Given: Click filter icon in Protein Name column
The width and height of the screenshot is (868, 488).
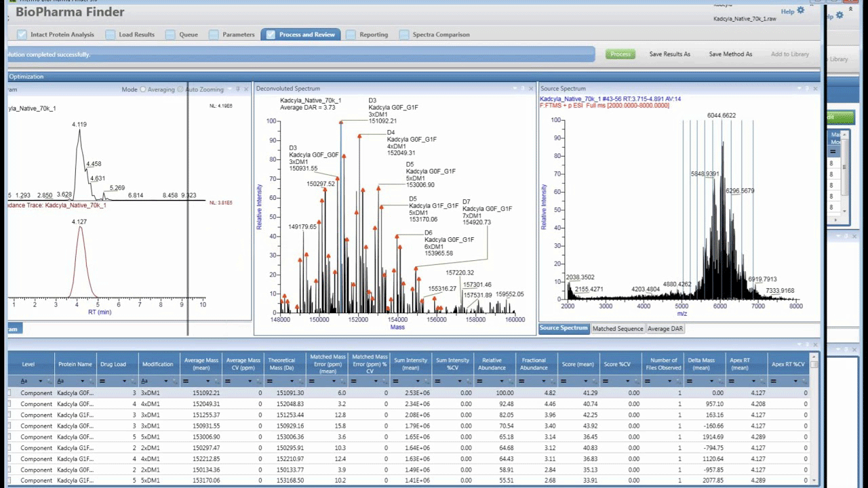Looking at the screenshot, I should 91,382.
